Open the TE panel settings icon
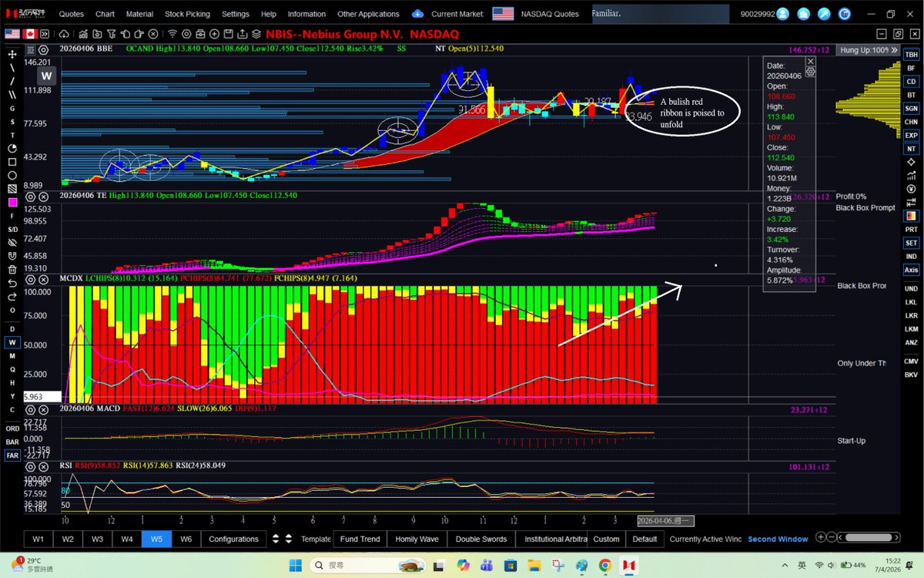 (30, 196)
